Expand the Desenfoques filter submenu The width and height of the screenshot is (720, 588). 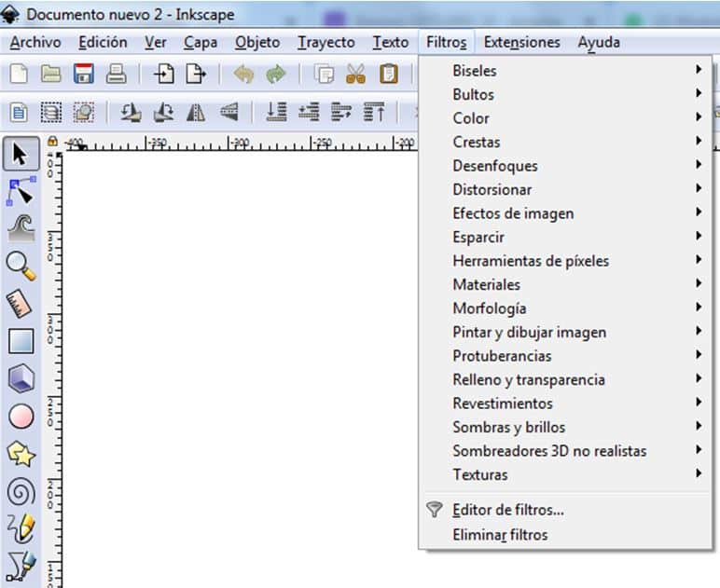coord(566,166)
